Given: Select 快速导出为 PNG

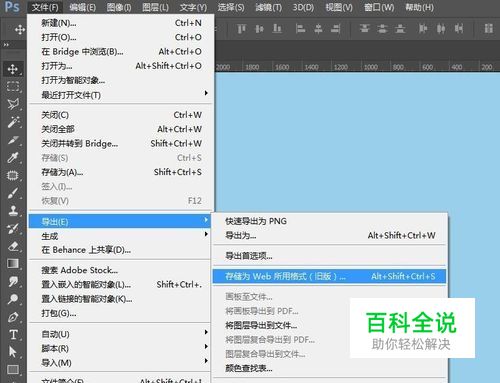Looking at the screenshot, I should [x=329, y=221].
